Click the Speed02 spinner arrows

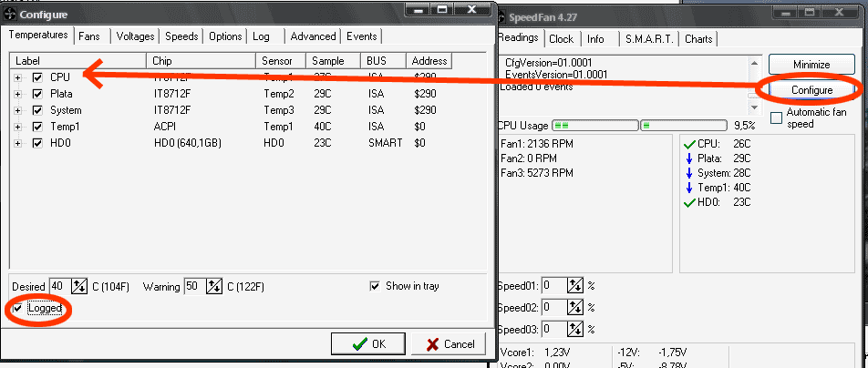(575, 307)
